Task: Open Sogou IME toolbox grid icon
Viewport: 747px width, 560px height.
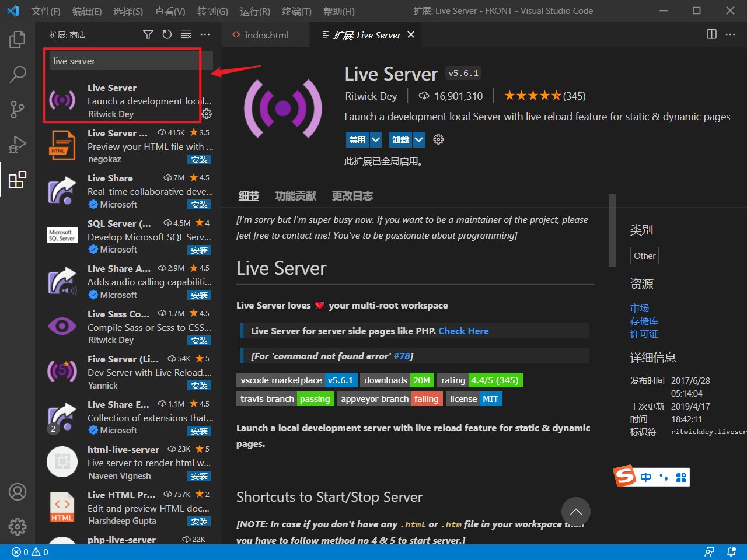Action: tap(681, 478)
